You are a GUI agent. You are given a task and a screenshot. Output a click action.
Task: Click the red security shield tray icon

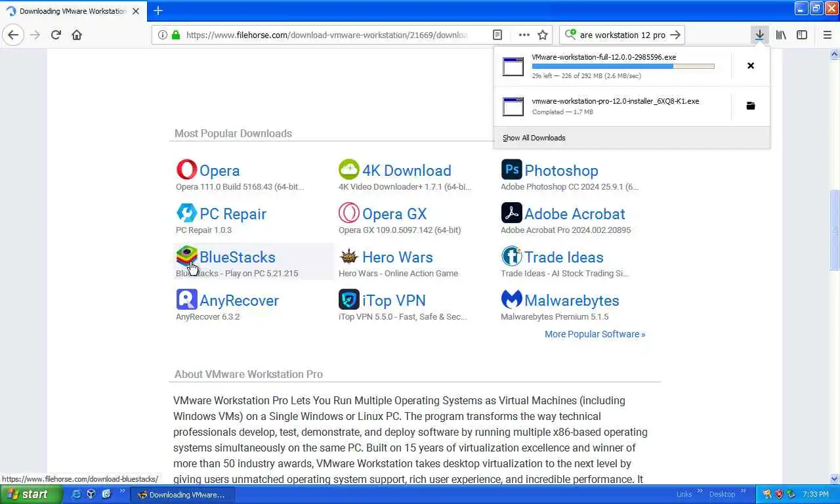(x=779, y=495)
